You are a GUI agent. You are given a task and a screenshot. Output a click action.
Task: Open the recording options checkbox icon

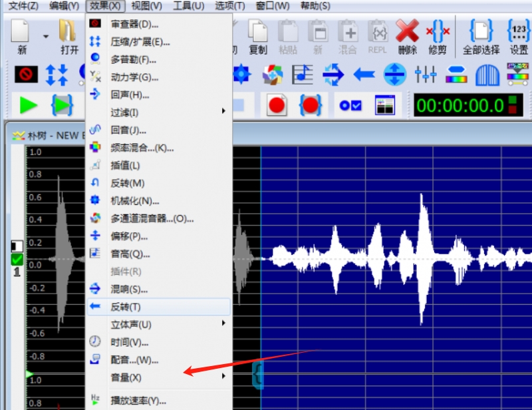click(350, 105)
